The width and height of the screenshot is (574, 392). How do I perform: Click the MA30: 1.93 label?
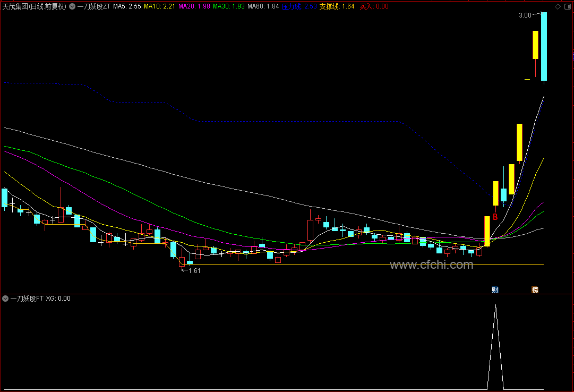229,6
